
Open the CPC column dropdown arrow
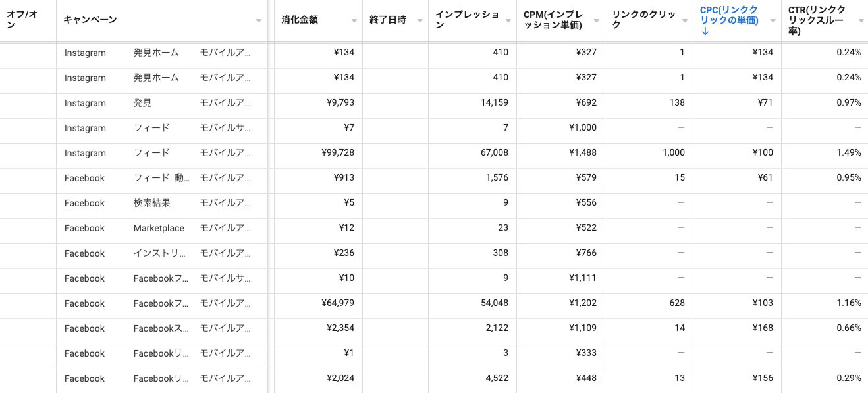(773, 21)
